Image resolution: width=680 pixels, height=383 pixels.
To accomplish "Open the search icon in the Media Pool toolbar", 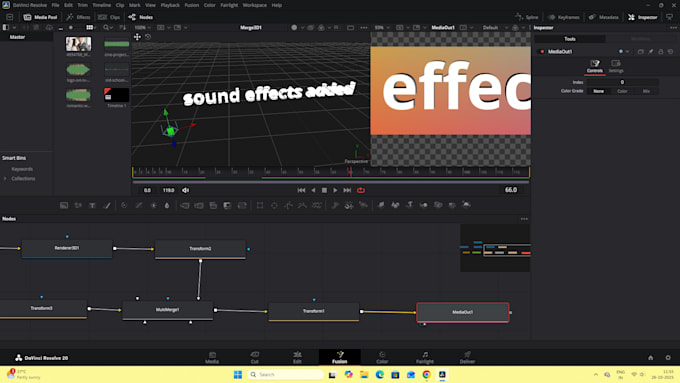I will [106, 27].
